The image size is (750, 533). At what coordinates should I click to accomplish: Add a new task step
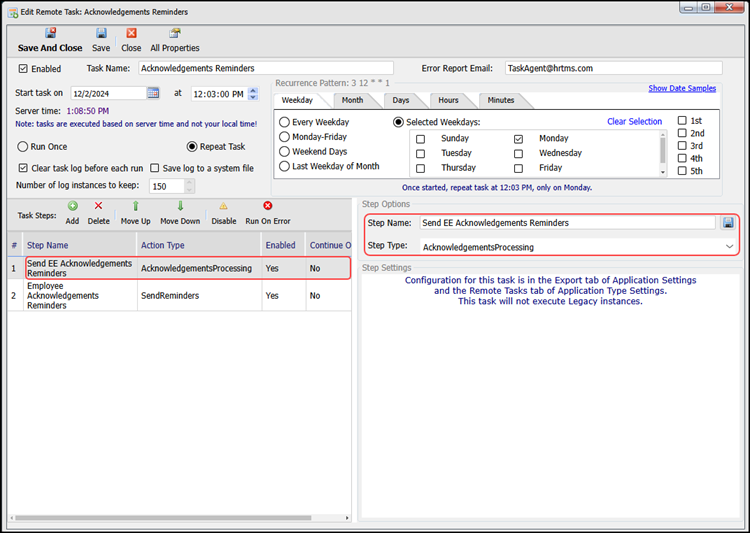tap(72, 206)
